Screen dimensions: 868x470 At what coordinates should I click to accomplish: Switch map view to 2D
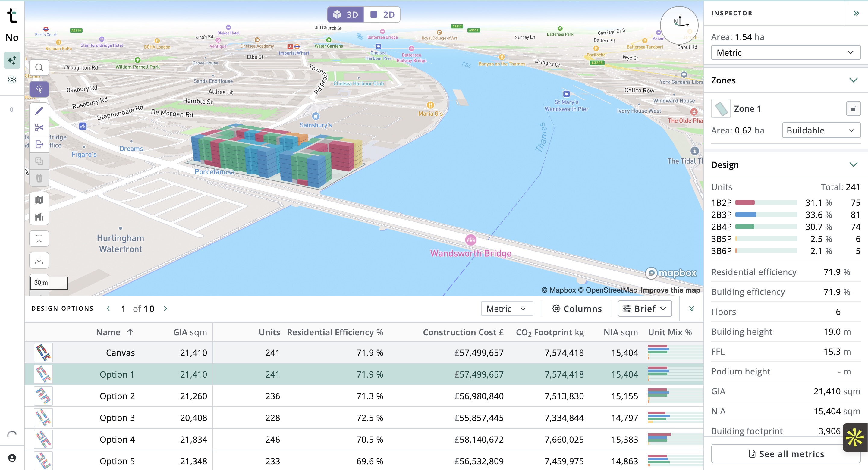point(382,14)
